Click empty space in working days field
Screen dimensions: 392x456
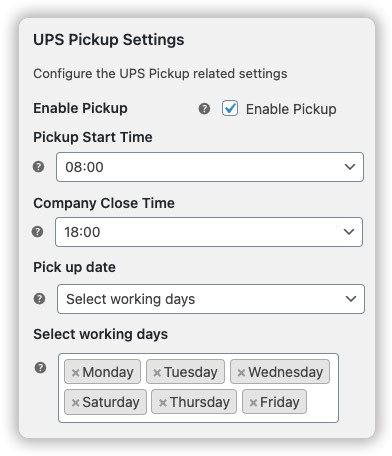click(x=322, y=403)
